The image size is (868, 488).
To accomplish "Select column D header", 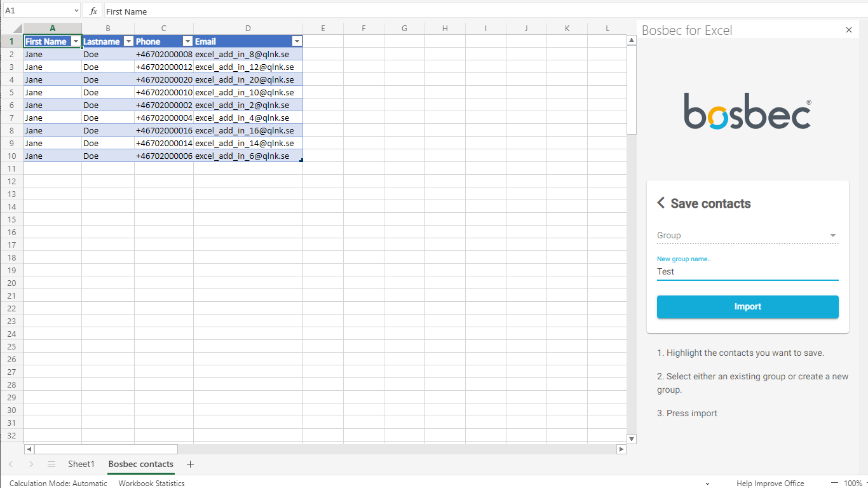I will coord(248,29).
